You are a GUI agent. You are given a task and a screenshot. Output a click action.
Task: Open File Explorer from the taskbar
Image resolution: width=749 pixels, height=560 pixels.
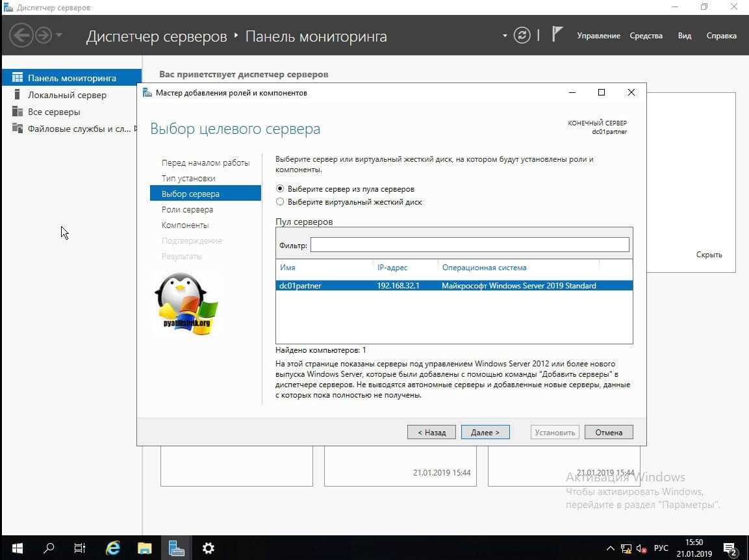[144, 548]
